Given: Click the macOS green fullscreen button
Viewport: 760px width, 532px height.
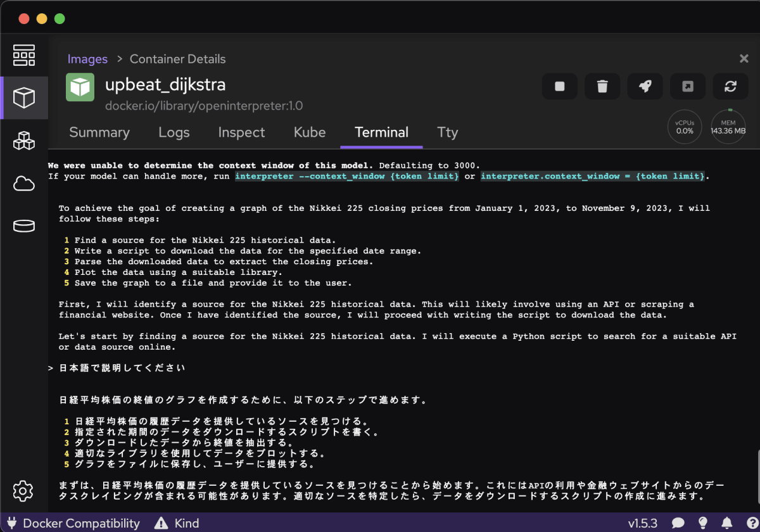Looking at the screenshot, I should (x=60, y=18).
